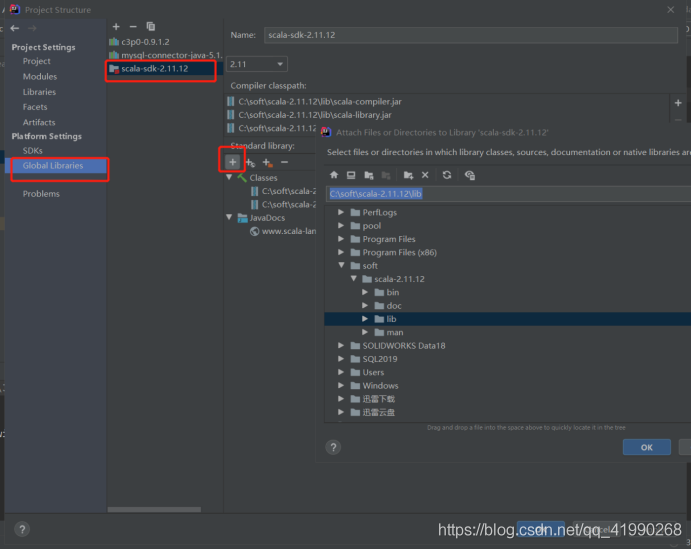The height and width of the screenshot is (549, 692).
Task: Open the Scala version 2.11 dropdown
Action: pos(257,64)
